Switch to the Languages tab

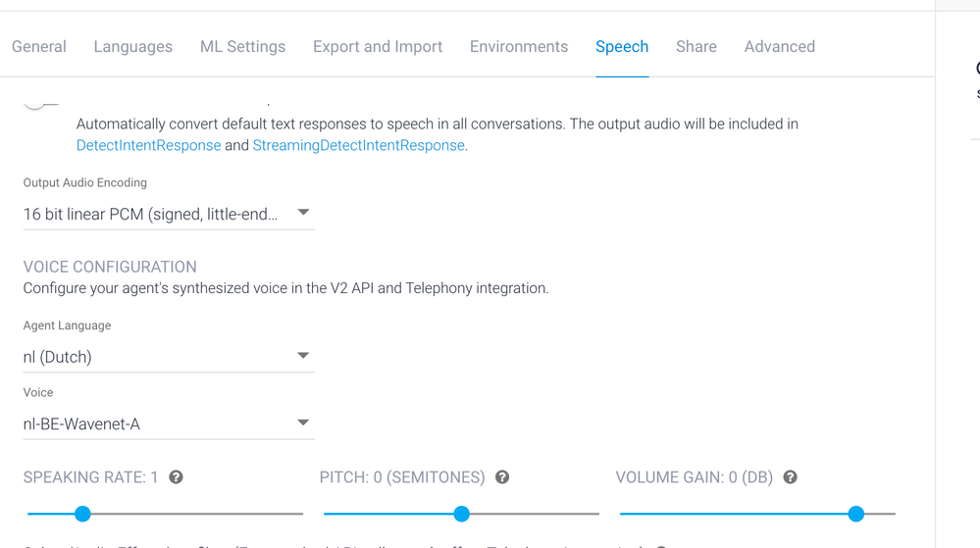point(133,47)
